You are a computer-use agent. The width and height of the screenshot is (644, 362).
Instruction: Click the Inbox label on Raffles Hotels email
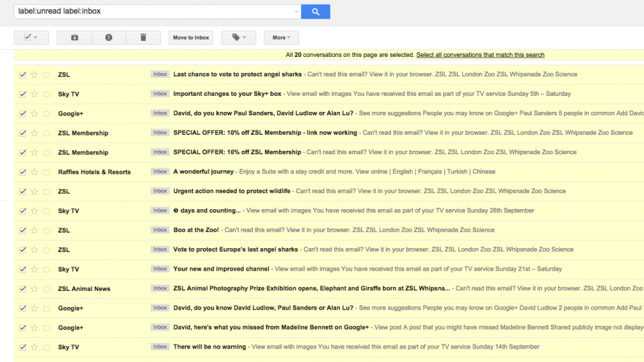point(160,172)
